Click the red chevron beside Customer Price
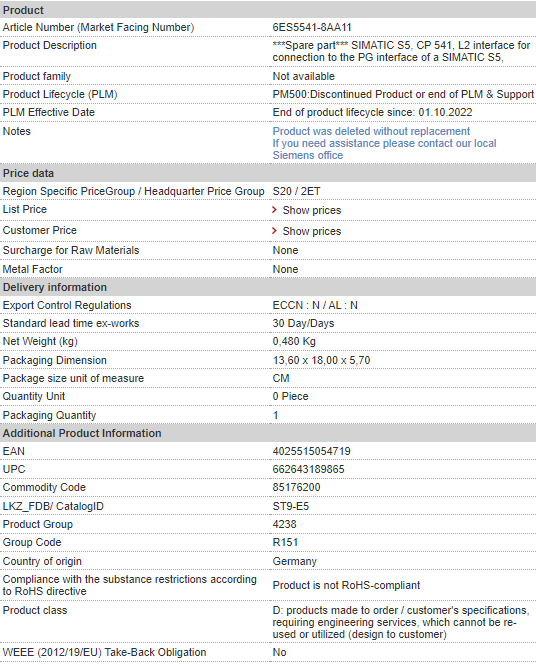 point(274,231)
